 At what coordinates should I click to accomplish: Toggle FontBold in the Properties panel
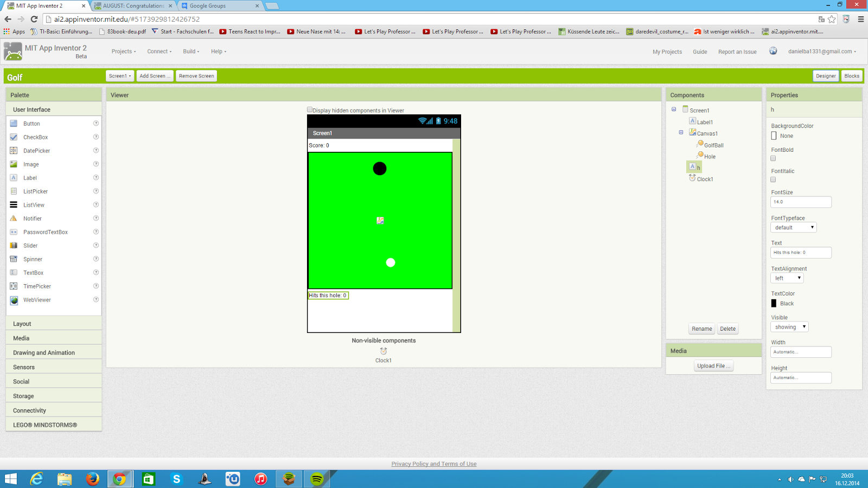[773, 158]
